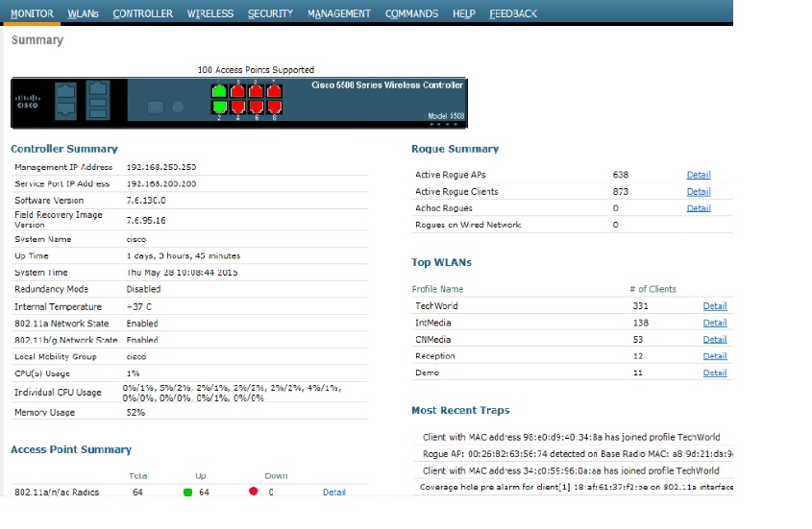812x529 pixels.
Task: View Detail for Active Rogue APs
Action: 699,175
